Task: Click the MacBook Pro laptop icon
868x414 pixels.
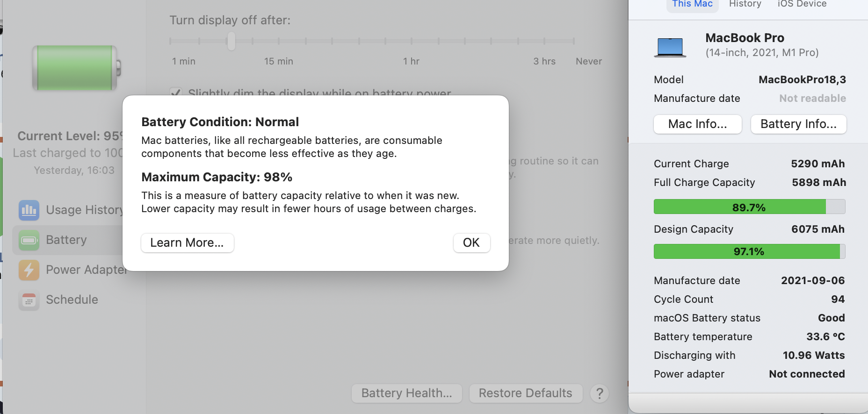Action: (x=670, y=47)
